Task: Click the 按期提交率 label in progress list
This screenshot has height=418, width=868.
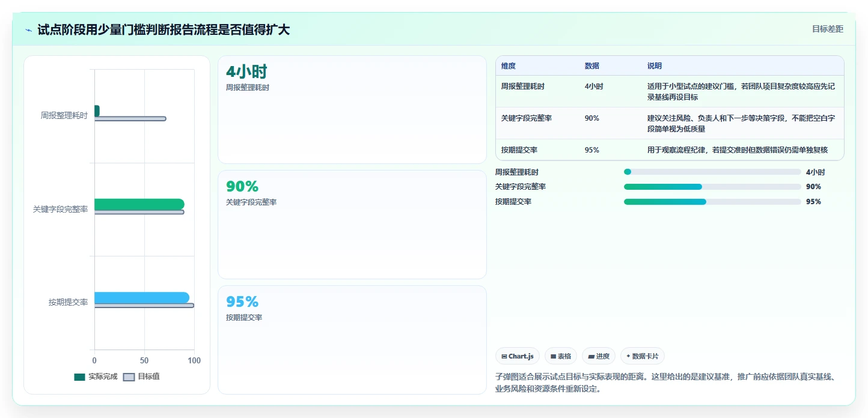Action: coord(513,202)
